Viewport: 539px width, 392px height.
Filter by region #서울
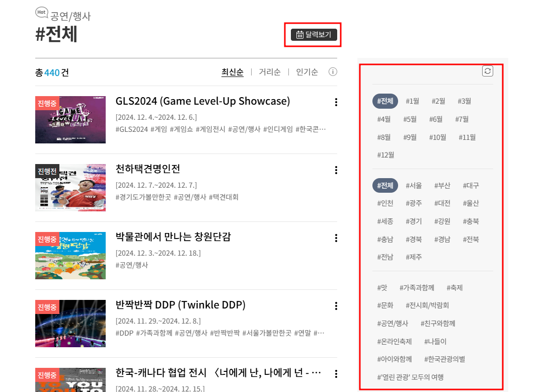tap(414, 186)
